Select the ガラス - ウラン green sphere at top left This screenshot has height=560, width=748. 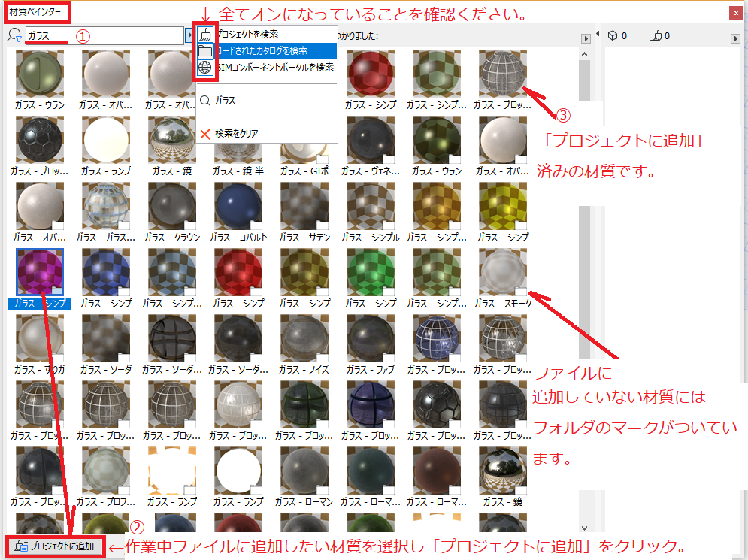[x=40, y=74]
